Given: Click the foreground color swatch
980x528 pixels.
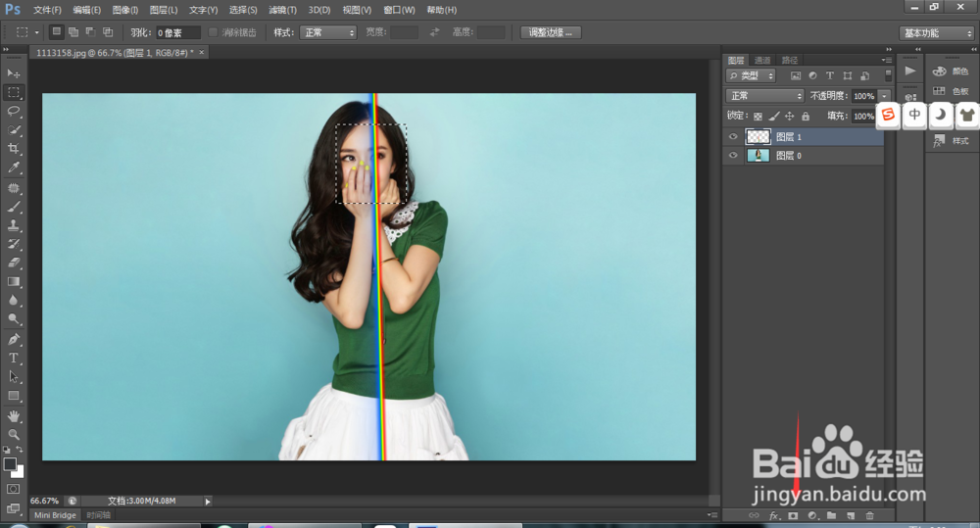Looking at the screenshot, I should click(x=10, y=464).
